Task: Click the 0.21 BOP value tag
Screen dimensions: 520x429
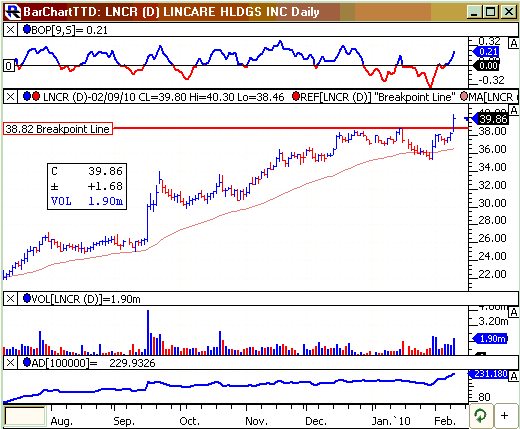Action: 486,52
